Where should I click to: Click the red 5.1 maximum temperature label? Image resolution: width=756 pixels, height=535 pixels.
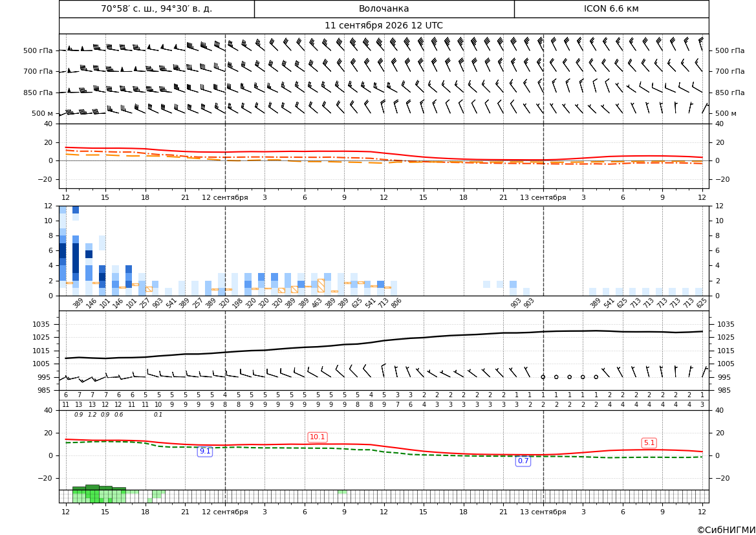(x=649, y=443)
